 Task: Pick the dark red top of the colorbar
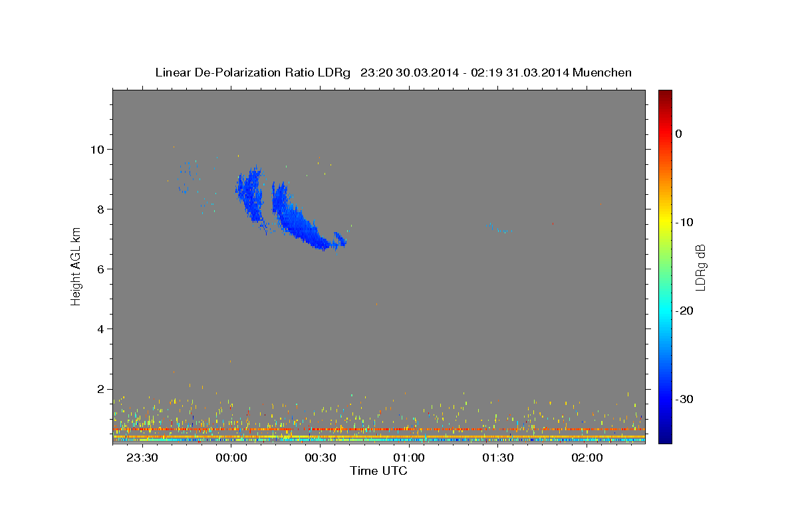665,94
